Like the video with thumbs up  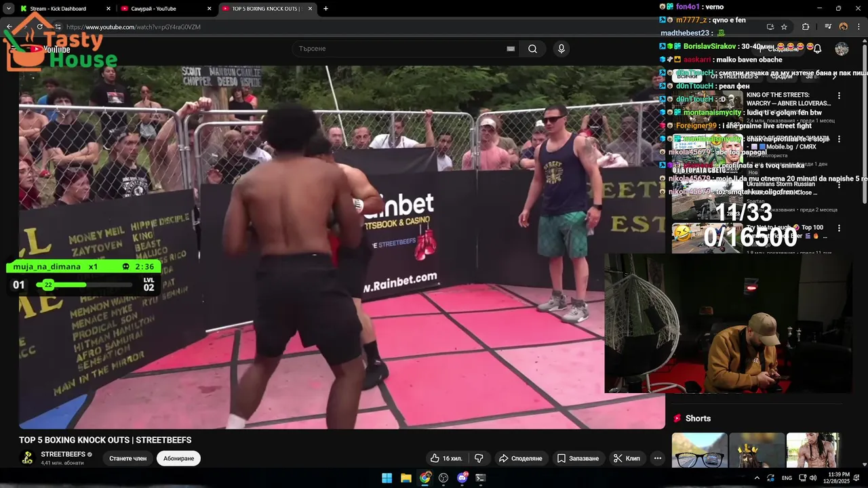(x=446, y=458)
